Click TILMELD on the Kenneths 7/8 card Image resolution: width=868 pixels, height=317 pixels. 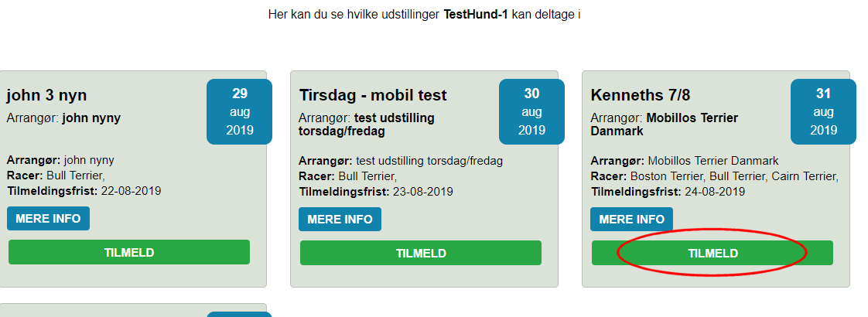point(712,253)
